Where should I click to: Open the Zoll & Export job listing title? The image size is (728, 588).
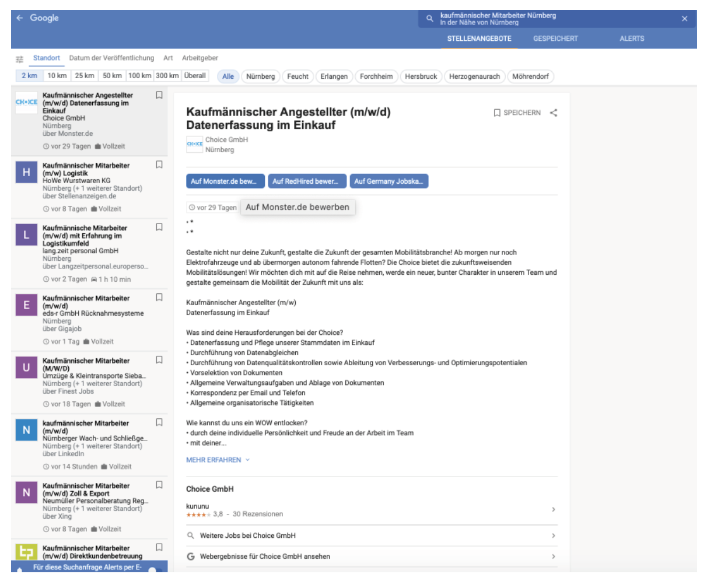(86, 489)
